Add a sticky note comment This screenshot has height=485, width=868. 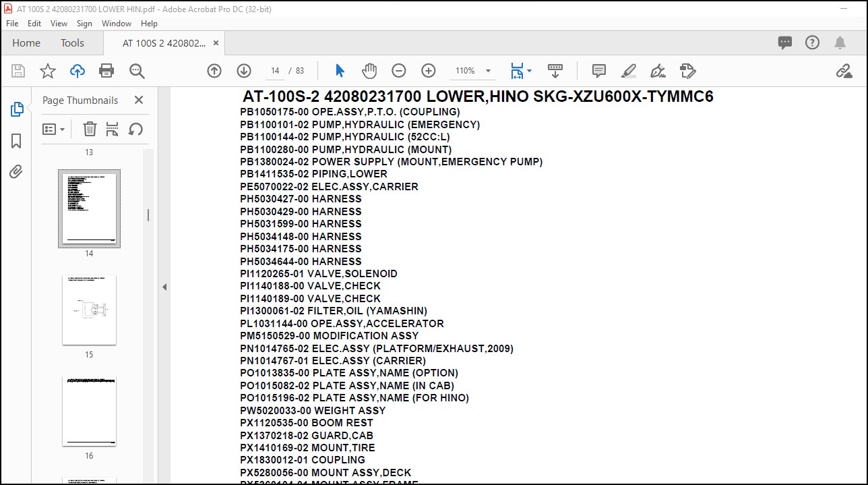pos(598,71)
